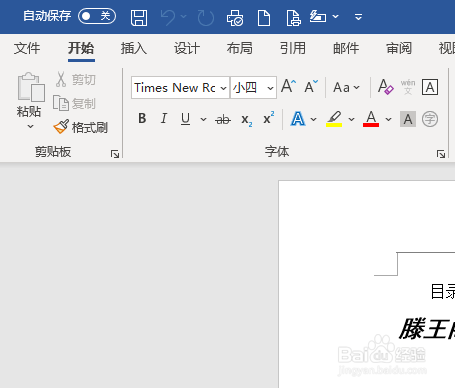455x388 pixels.
Task: Toggle the AutoSave switch
Action: pyautogui.click(x=97, y=16)
